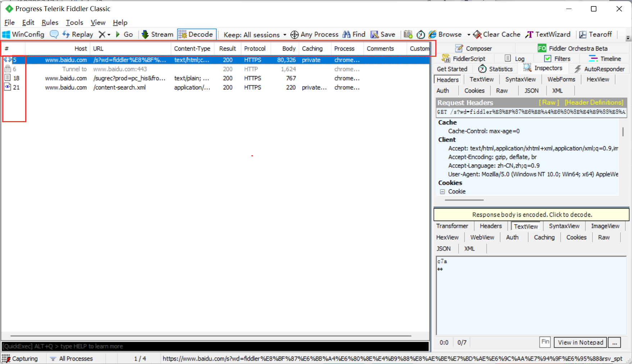Click the request headers horizontal scrollbar
Viewport: 632px width, 364px height.
tap(464, 200)
